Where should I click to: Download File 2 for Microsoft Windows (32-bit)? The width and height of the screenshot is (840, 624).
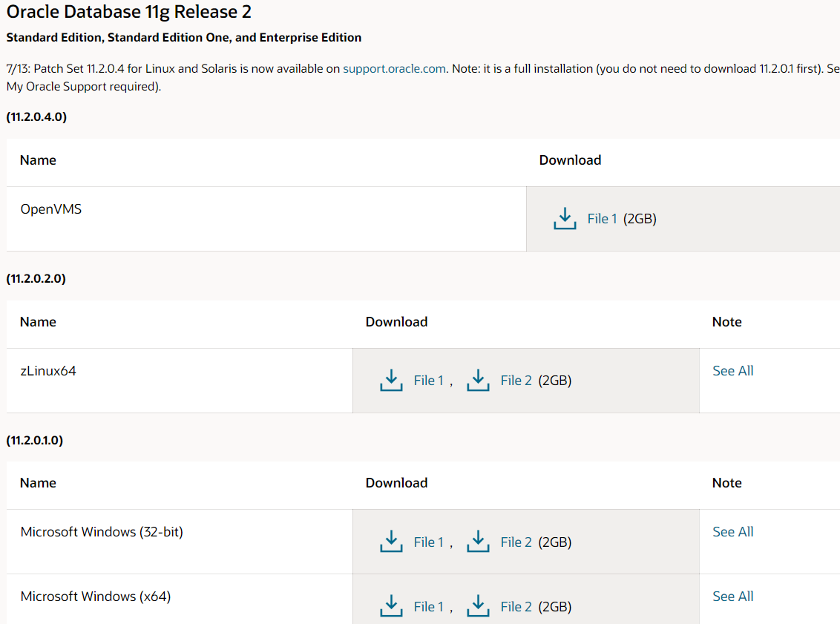[516, 542]
